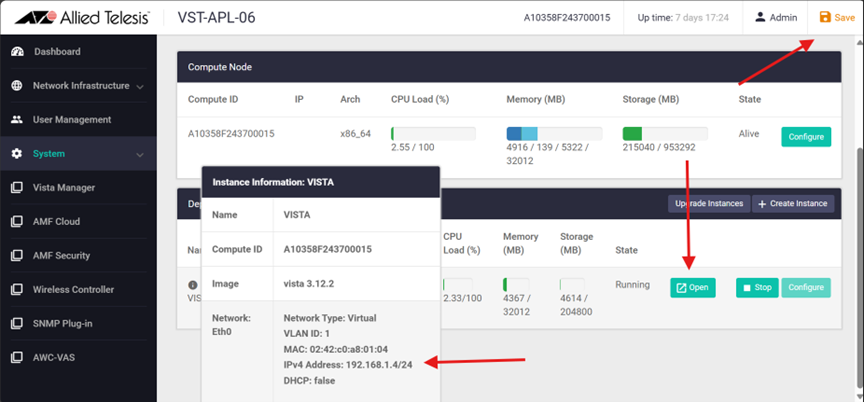Click the AWC-VAS sidebar icon
Screen dimensions: 864x402
click(x=17, y=357)
